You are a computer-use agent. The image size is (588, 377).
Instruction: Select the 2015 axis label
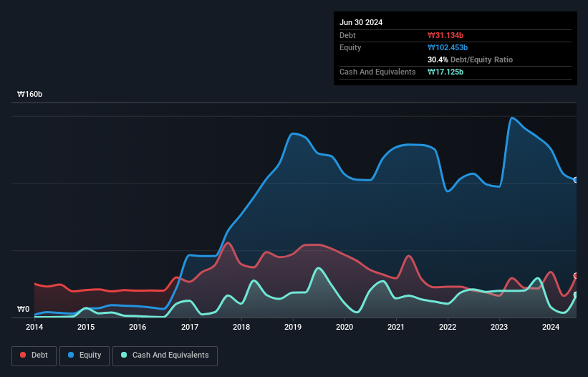[x=86, y=327]
